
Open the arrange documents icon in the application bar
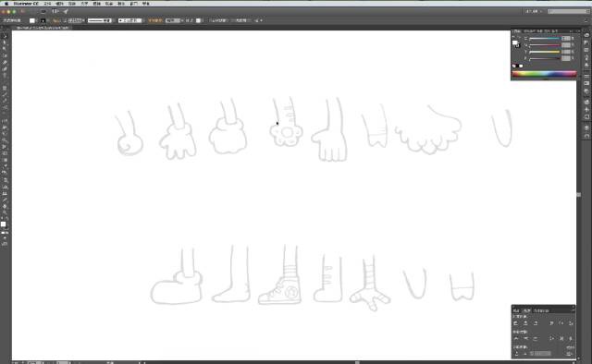(55, 11)
